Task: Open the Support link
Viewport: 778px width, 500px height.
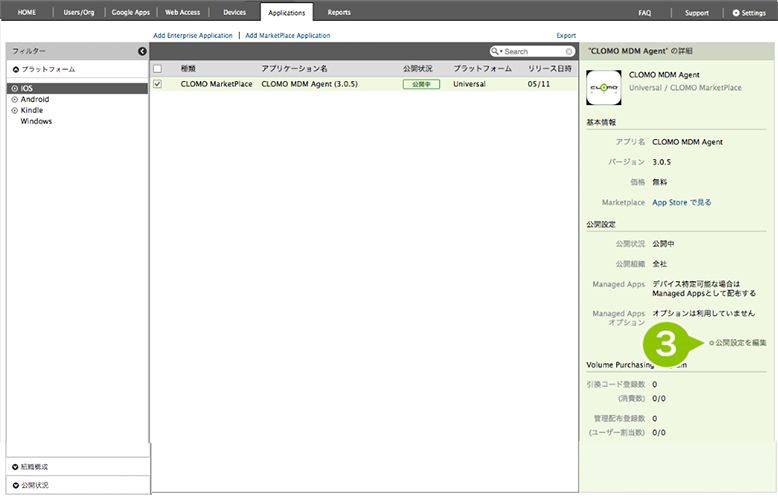Action: [x=697, y=13]
